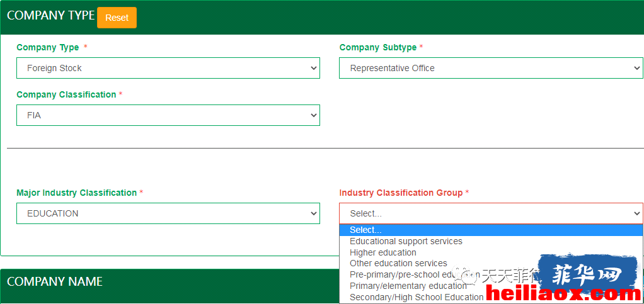Click the chevron arrow of EDUCATION field
This screenshot has width=644, height=304.
click(x=314, y=213)
